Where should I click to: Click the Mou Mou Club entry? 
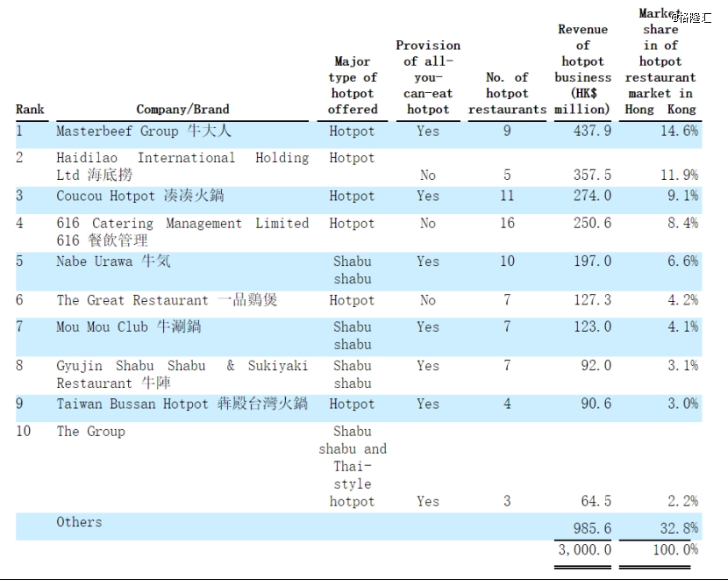click(129, 327)
